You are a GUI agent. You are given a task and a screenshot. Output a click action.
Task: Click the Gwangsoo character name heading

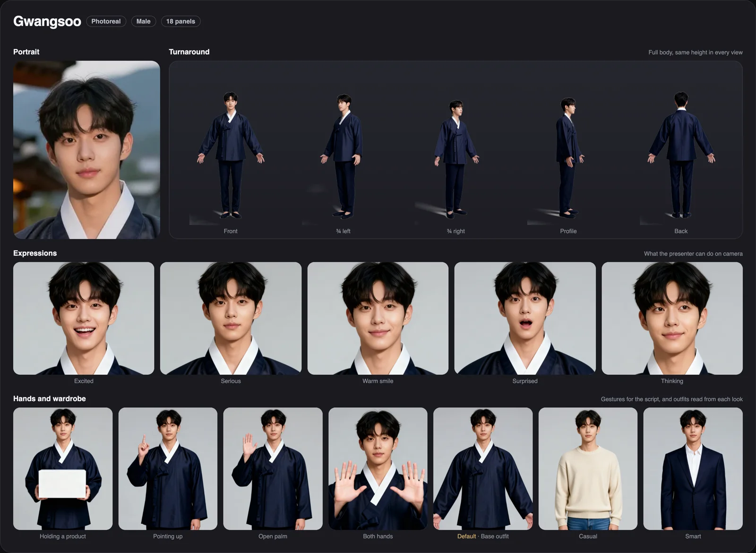[47, 21]
